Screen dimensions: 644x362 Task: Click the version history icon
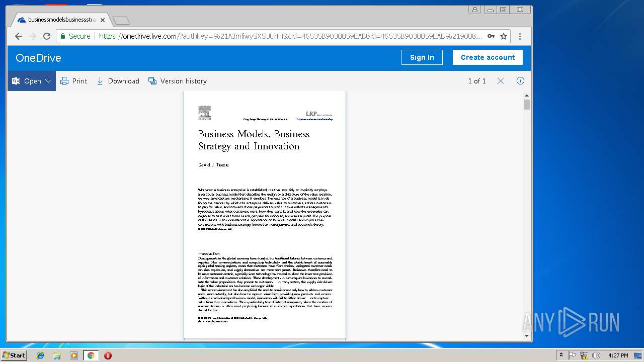point(152,81)
